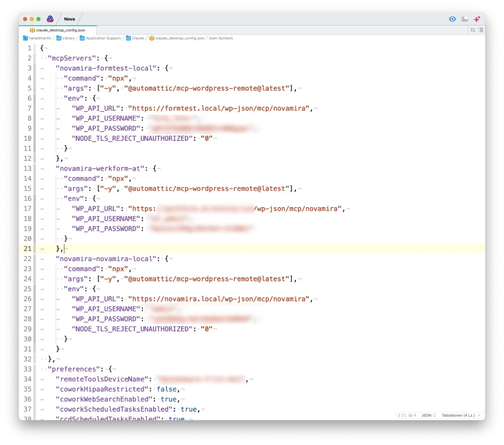
Task: Toggle the preview eye icon in the toolbar
Action: (x=452, y=19)
